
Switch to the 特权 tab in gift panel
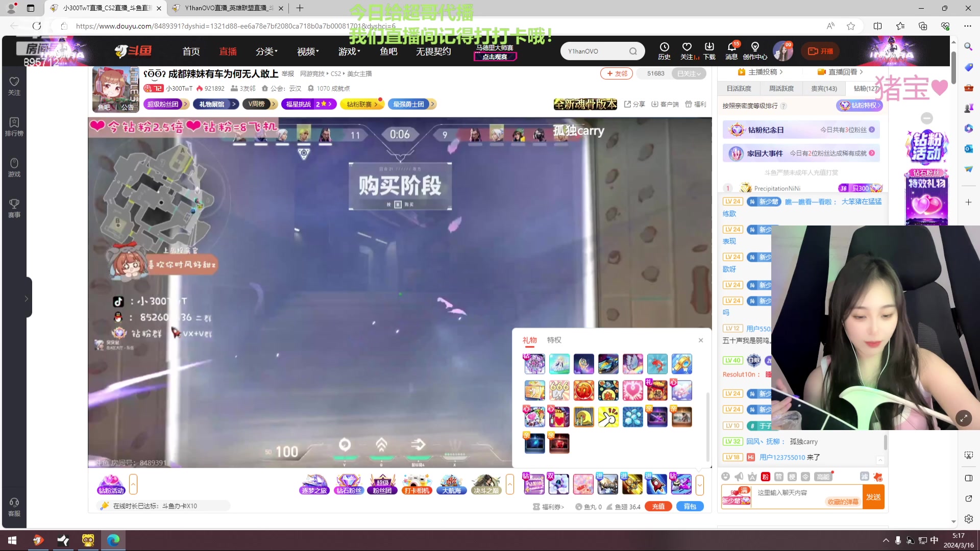click(x=554, y=340)
